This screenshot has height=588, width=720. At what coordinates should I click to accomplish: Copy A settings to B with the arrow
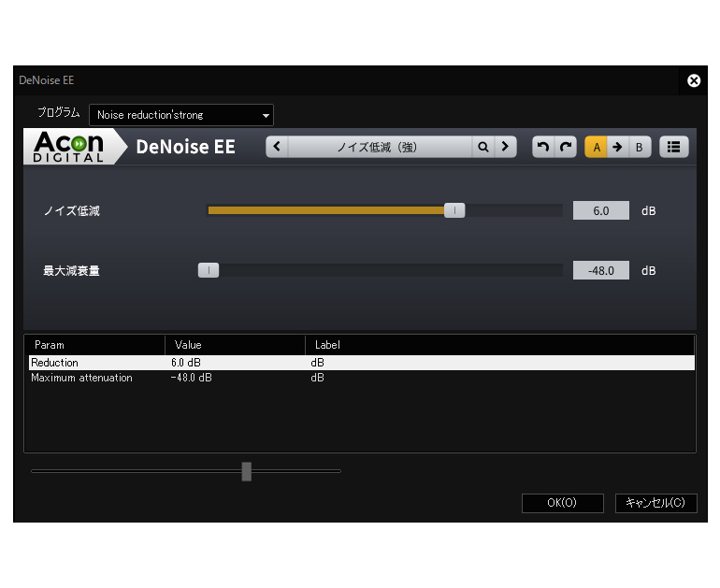[x=617, y=147]
